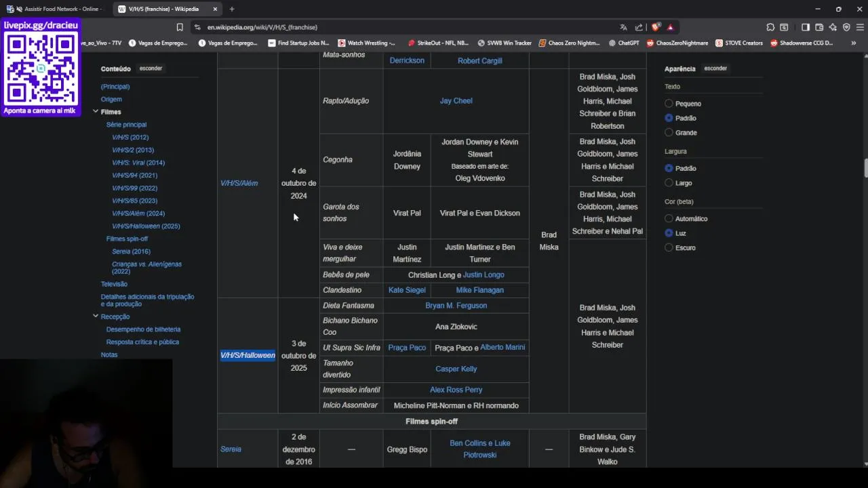The image size is (868, 488).
Task: Open the Casper Kelly link
Action: pos(456,369)
